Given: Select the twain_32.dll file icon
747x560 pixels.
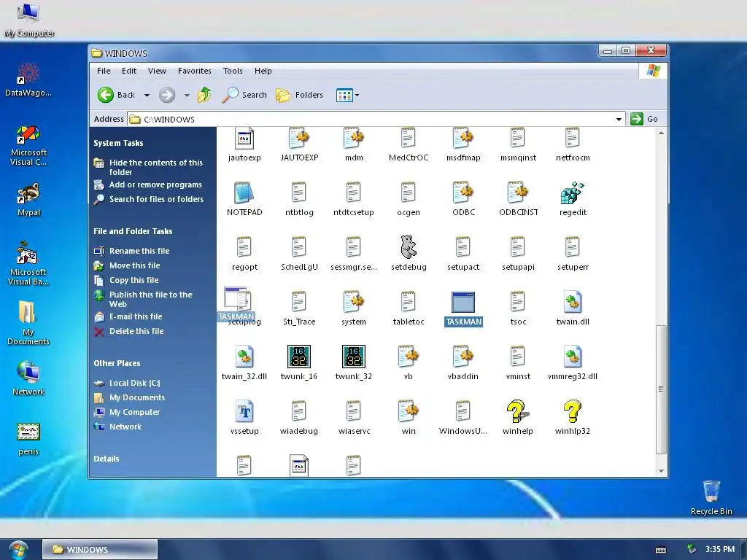Looking at the screenshot, I should [244, 357].
